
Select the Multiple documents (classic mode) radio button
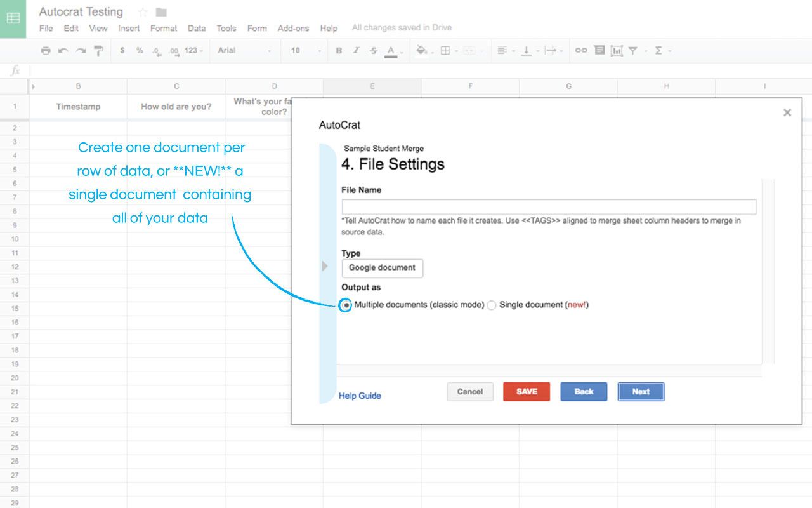tap(345, 305)
